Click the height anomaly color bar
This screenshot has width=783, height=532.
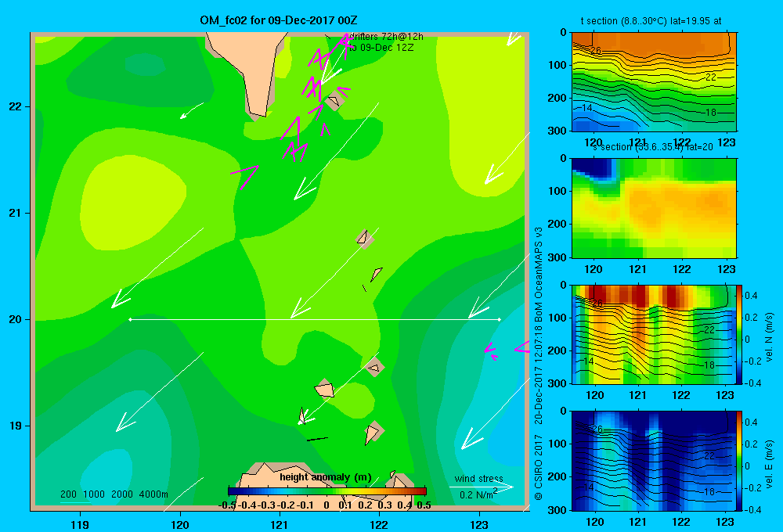pos(327,491)
